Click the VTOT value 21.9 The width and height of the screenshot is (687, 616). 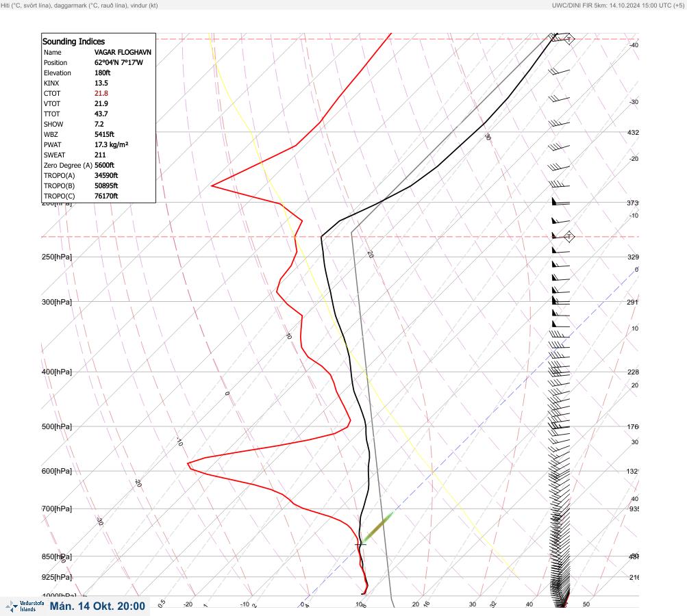click(x=101, y=104)
